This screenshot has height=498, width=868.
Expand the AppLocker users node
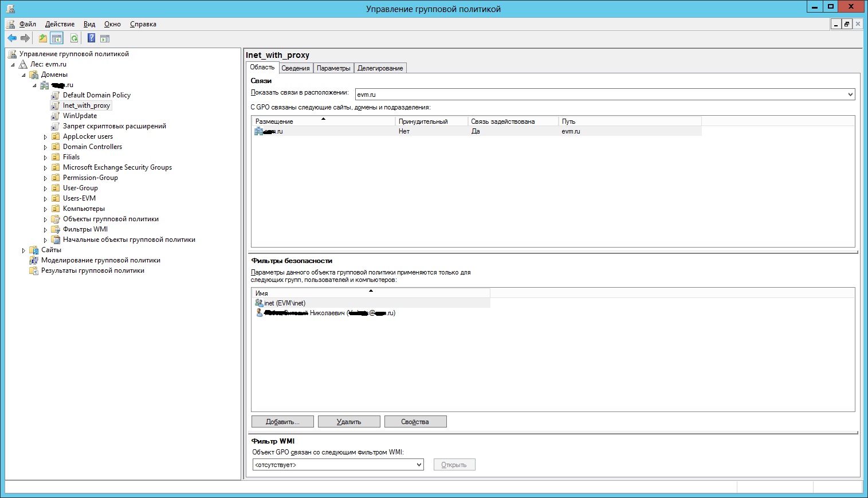(45, 137)
